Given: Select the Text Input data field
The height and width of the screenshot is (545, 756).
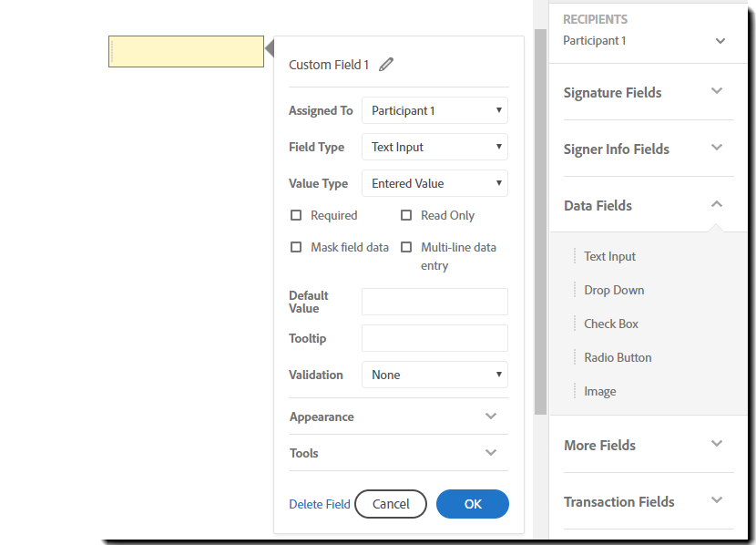Looking at the screenshot, I should pos(610,256).
